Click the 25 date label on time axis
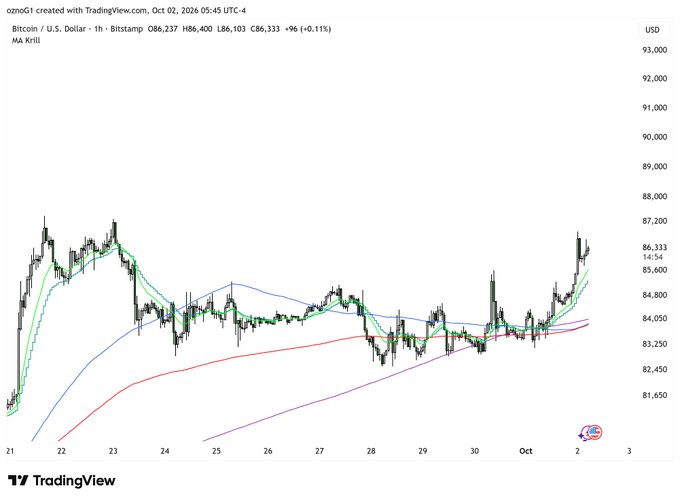Viewport: 680px width, 501px height. (x=216, y=451)
